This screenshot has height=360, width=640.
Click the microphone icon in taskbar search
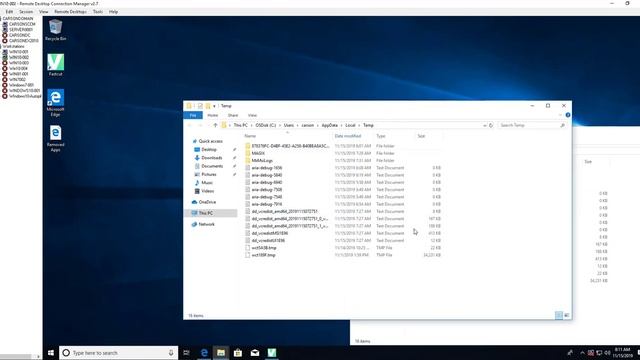pyautogui.click(x=171, y=353)
